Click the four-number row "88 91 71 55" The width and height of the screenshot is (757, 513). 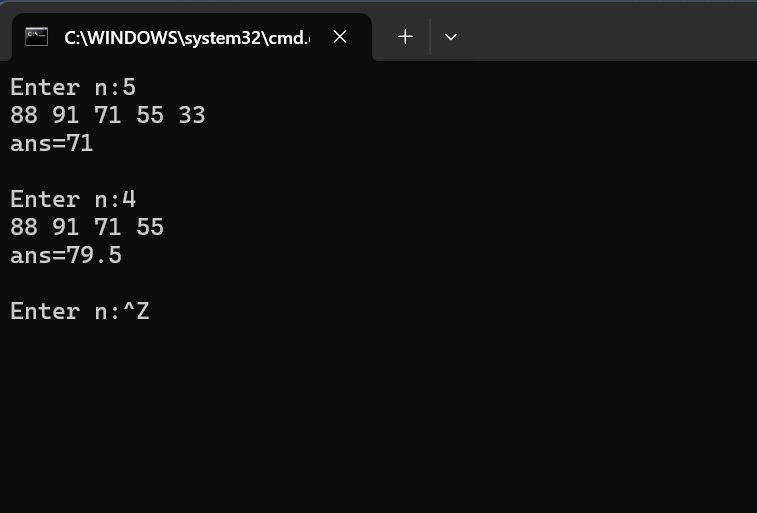(x=87, y=227)
